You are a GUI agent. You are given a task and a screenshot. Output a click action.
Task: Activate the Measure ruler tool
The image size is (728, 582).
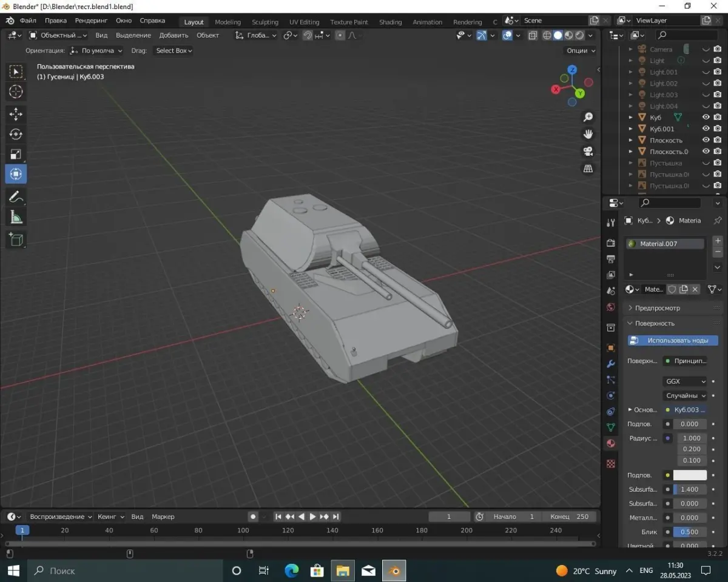tap(16, 216)
